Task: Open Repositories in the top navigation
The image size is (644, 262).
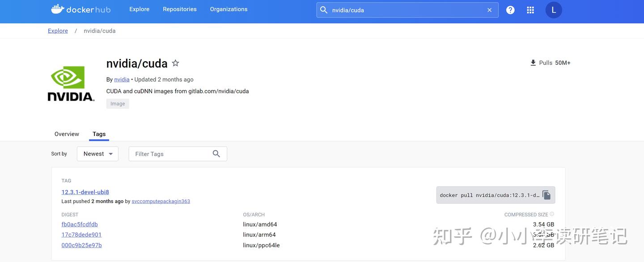Action: pyautogui.click(x=180, y=9)
